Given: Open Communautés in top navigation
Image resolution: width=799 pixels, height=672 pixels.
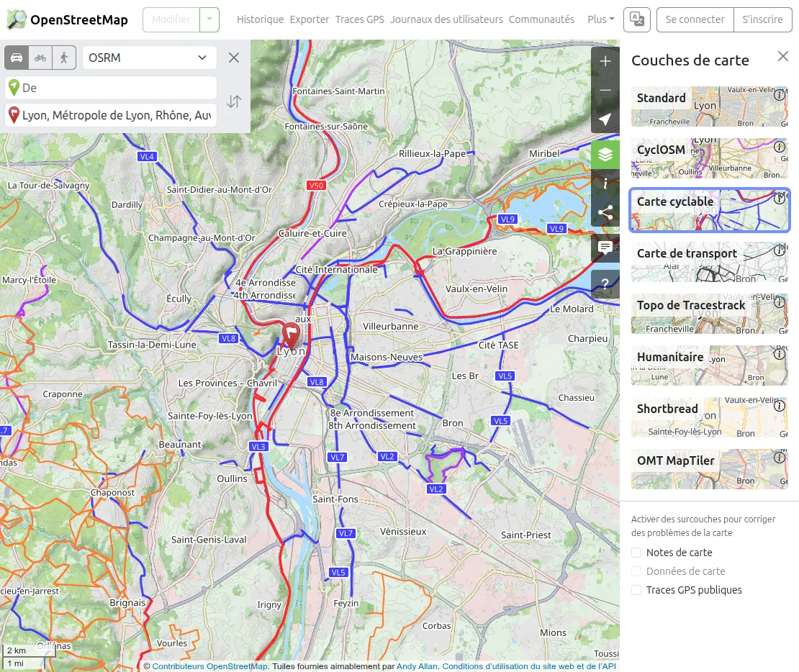Looking at the screenshot, I should [541, 19].
